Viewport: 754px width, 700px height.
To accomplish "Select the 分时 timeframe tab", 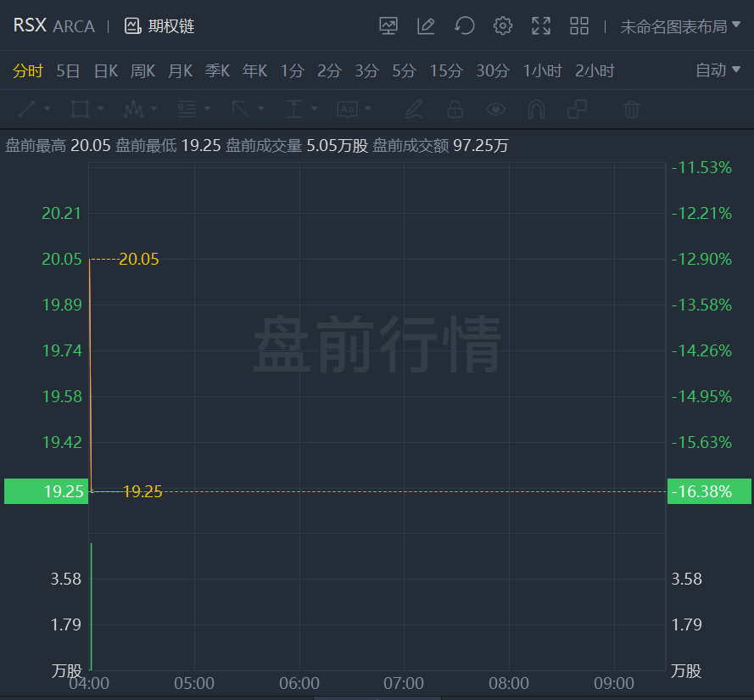I will point(27,70).
